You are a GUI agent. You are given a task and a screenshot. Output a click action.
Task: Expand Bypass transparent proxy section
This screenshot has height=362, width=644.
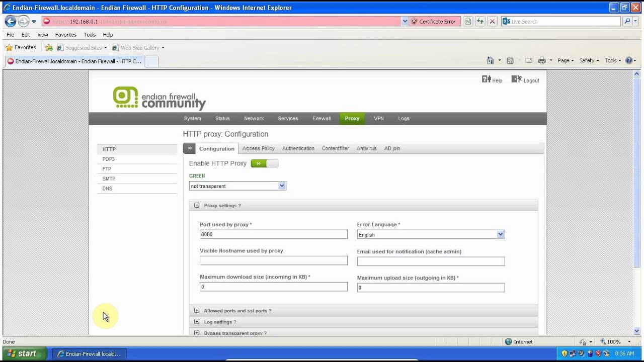point(197,333)
